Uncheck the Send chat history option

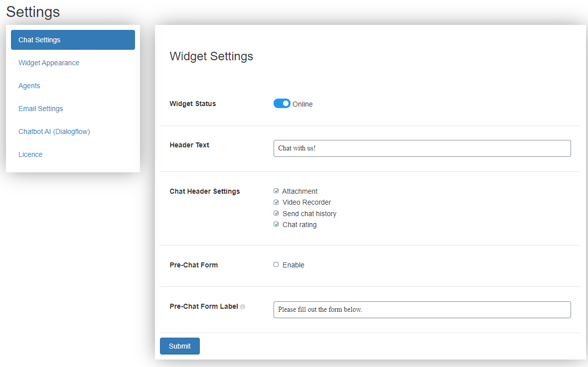pyautogui.click(x=276, y=213)
